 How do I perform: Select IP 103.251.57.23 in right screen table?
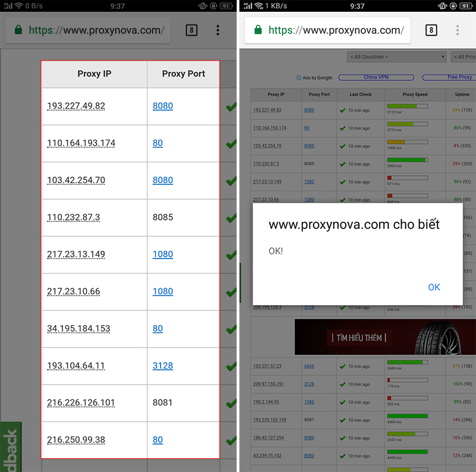click(267, 366)
